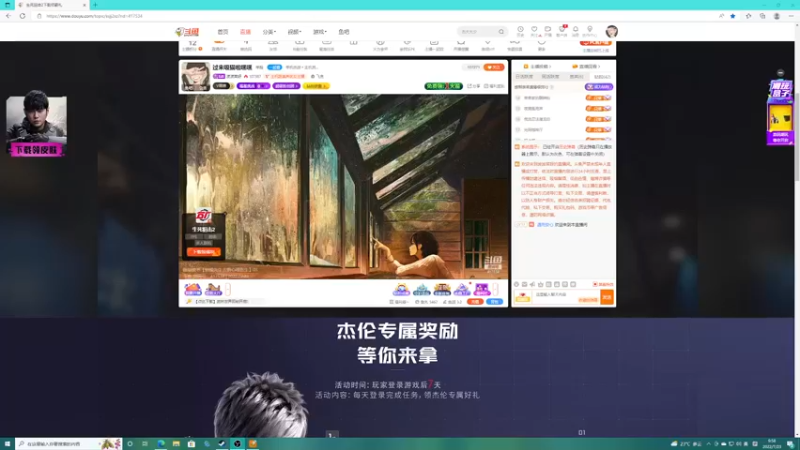Click the fourth task row orange reward button

[x=598, y=130]
